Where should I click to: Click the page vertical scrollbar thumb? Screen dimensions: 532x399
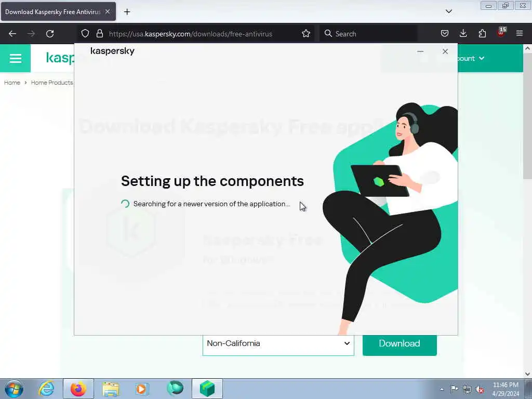click(x=528, y=115)
